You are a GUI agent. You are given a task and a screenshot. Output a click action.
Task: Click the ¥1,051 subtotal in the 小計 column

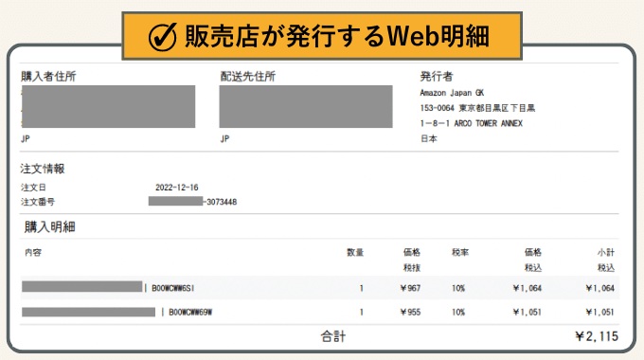click(x=600, y=313)
